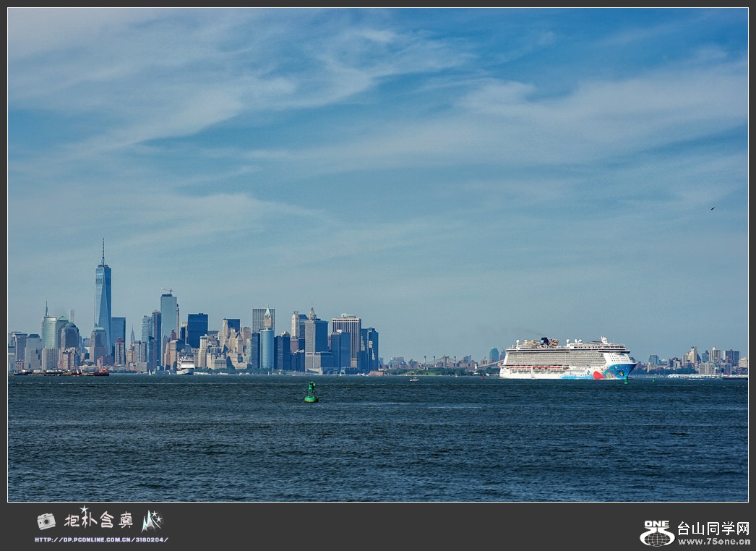Click the 台山同学网 site name text
The width and height of the screenshot is (756, 551).
coord(713,528)
